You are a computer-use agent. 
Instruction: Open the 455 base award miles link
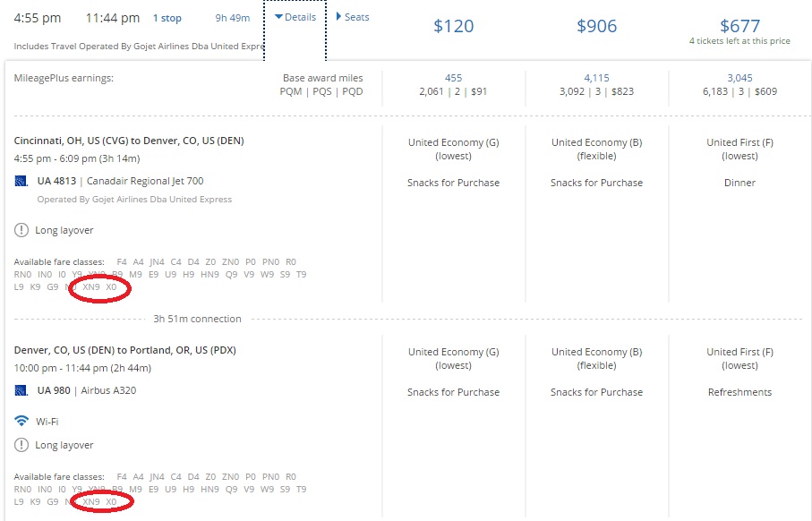453,78
